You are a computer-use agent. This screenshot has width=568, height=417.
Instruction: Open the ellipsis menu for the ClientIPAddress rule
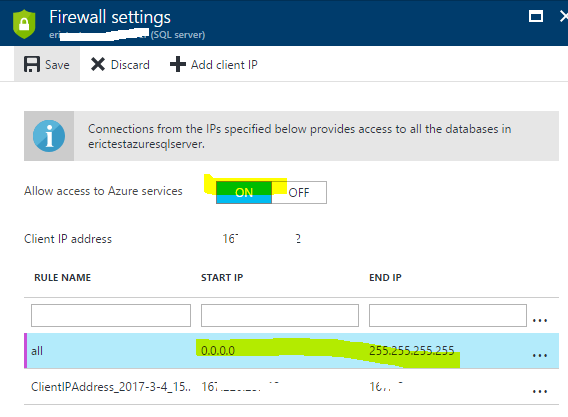tap(539, 391)
